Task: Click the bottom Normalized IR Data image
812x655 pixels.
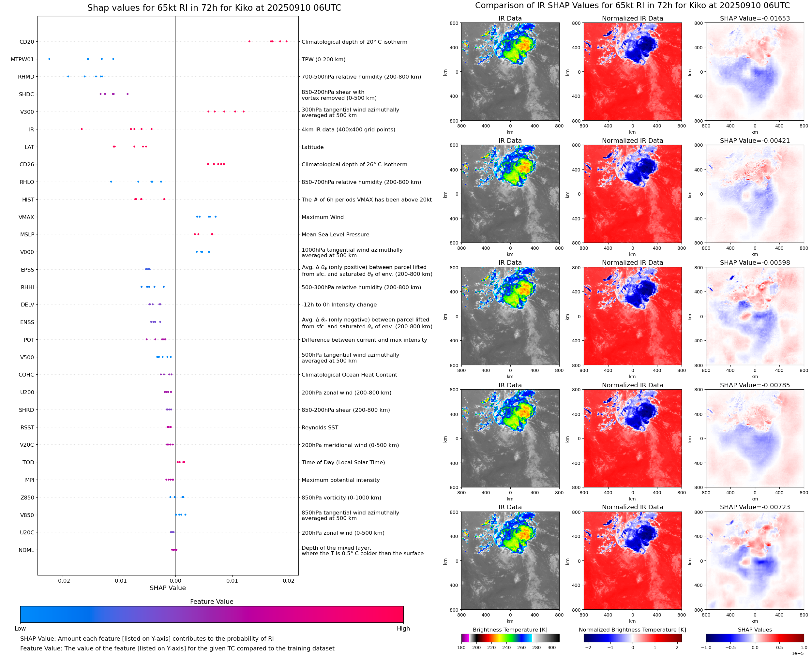Action: coord(632,561)
